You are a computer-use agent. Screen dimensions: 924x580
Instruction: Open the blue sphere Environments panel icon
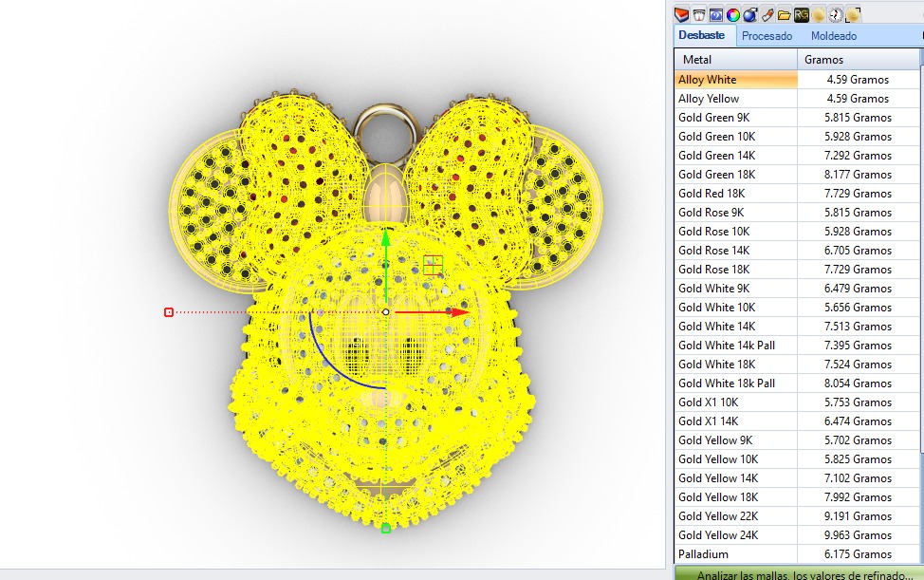pyautogui.click(x=750, y=15)
